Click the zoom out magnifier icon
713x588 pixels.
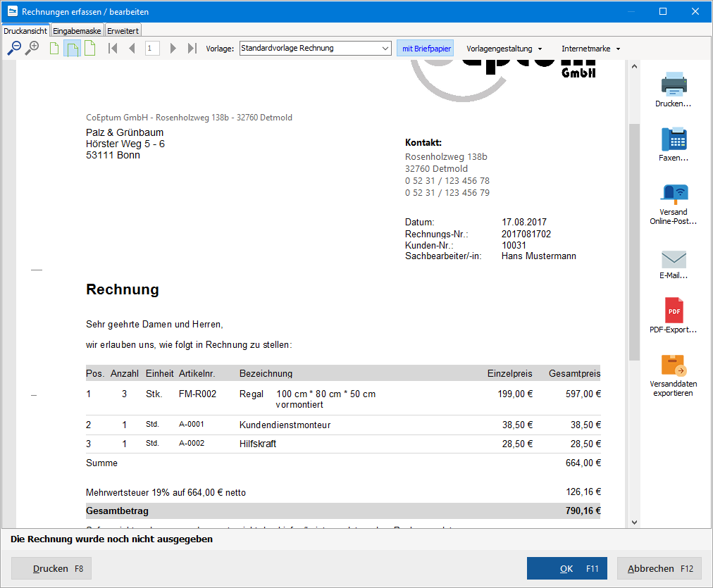point(14,48)
